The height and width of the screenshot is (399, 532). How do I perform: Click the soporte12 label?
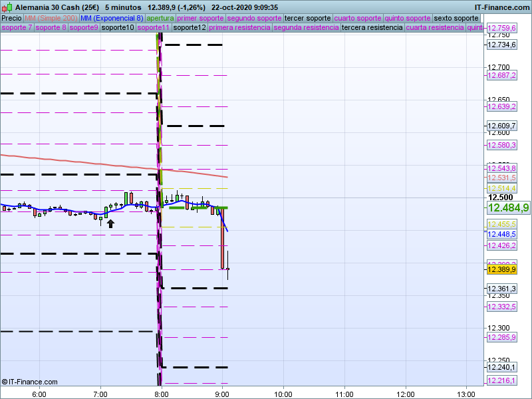point(190,27)
